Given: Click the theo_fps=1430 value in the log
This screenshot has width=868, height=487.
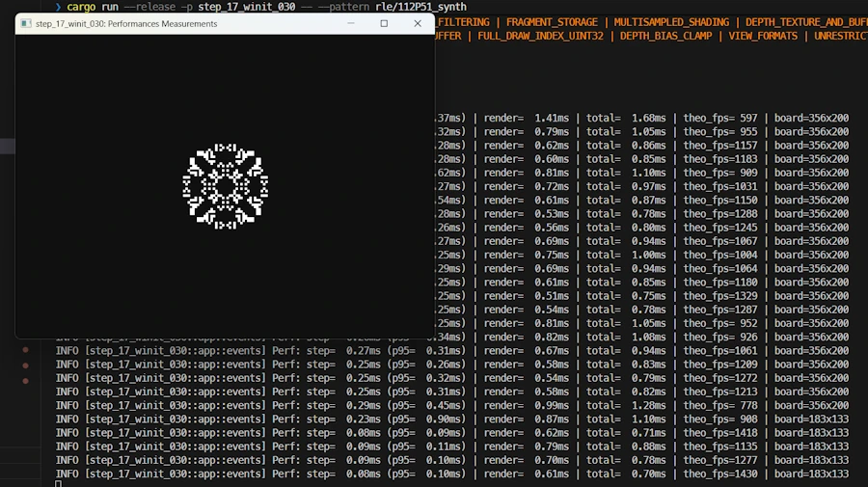Looking at the screenshot, I should click(721, 473).
